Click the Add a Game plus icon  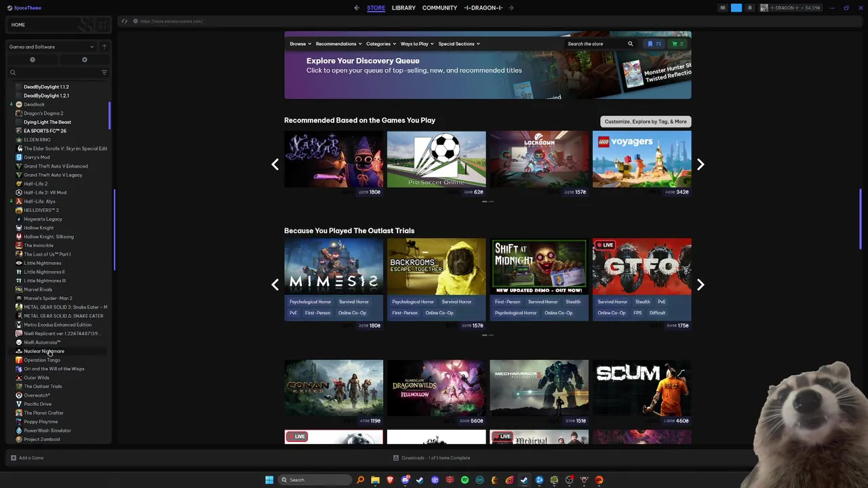(13, 458)
